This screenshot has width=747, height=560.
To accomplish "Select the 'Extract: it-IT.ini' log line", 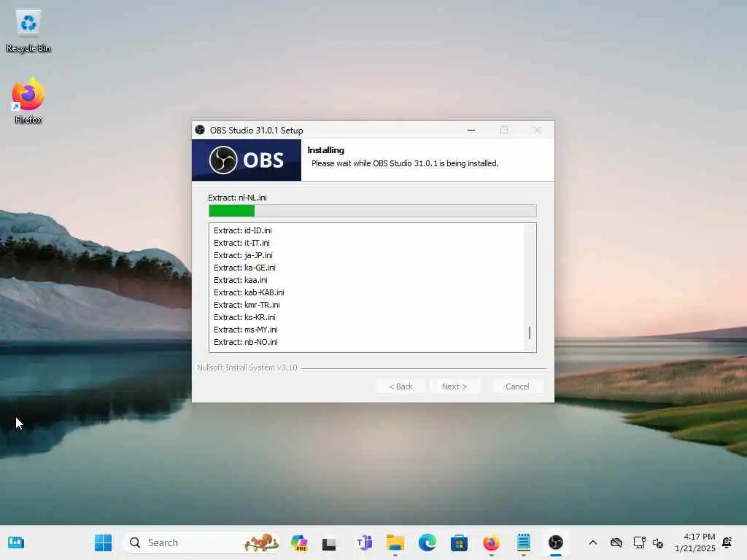I will pos(241,243).
